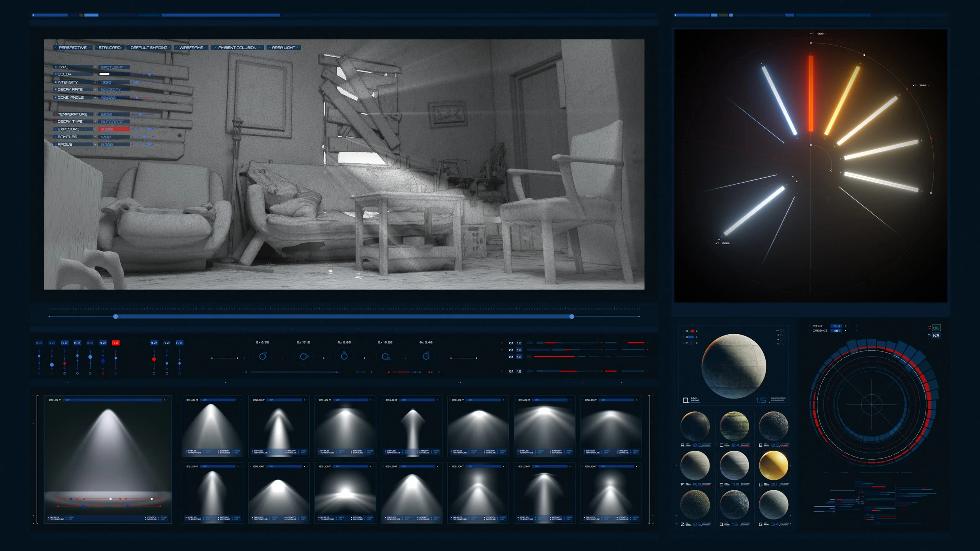Image resolution: width=980 pixels, height=551 pixels.
Task: Click the INTENSITY value field
Action: 114,82
